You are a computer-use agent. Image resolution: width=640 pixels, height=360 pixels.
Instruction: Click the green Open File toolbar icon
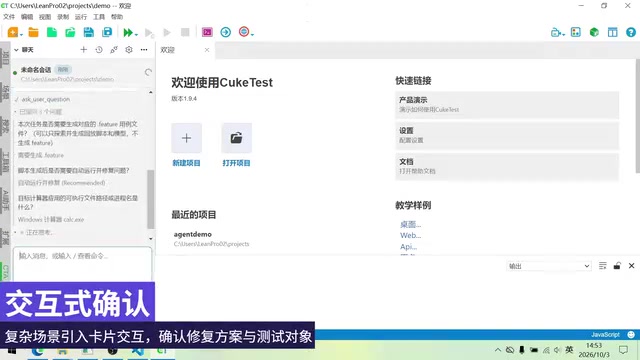coord(70,32)
